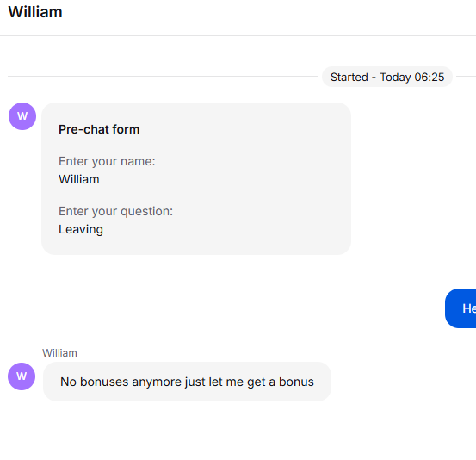Click the 06:25 time in started label
This screenshot has width=476, height=460.
click(x=430, y=78)
